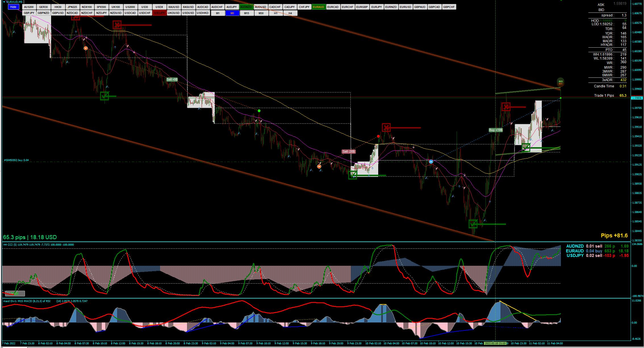Viewport: 644px width, 348px height.
Task: Click the blue circle buy-entry arrow marker
Action: tap(431, 162)
